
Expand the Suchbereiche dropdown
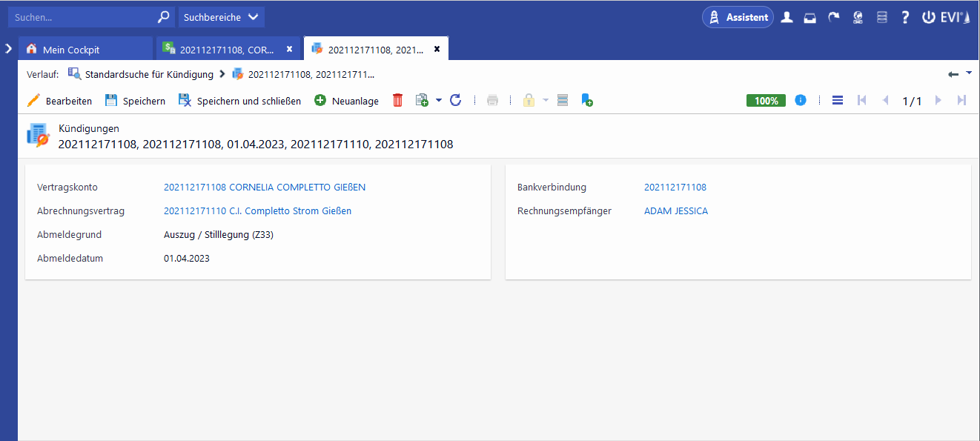pyautogui.click(x=221, y=17)
